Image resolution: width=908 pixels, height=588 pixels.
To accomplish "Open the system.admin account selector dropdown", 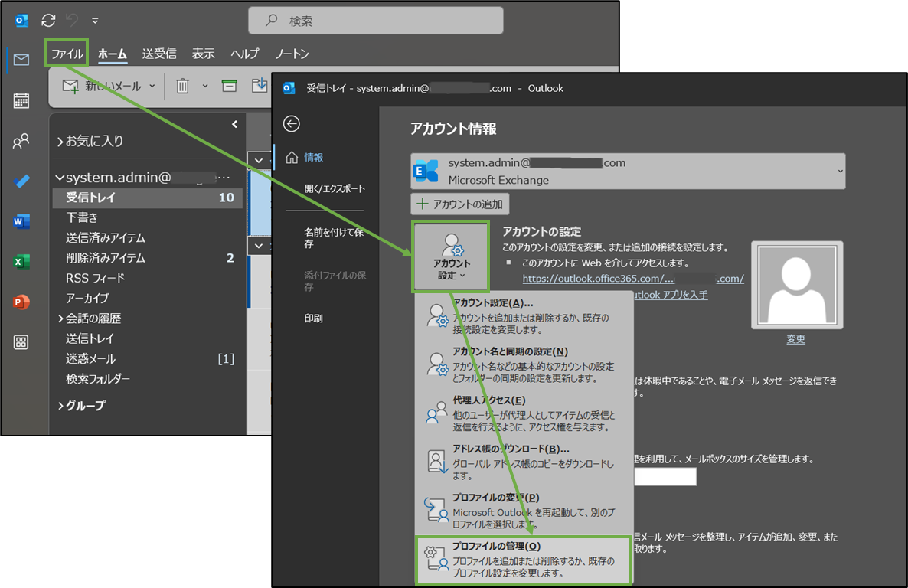I will 628,171.
